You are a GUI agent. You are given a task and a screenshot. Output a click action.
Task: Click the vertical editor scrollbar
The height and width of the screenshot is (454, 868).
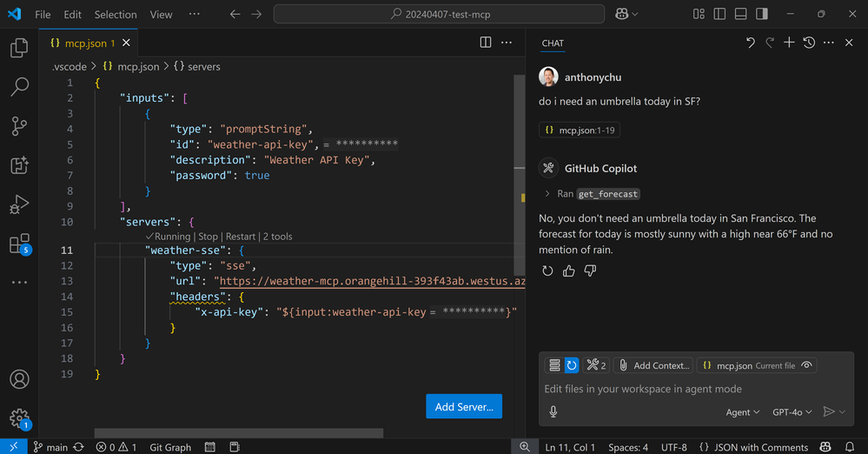tap(520, 175)
